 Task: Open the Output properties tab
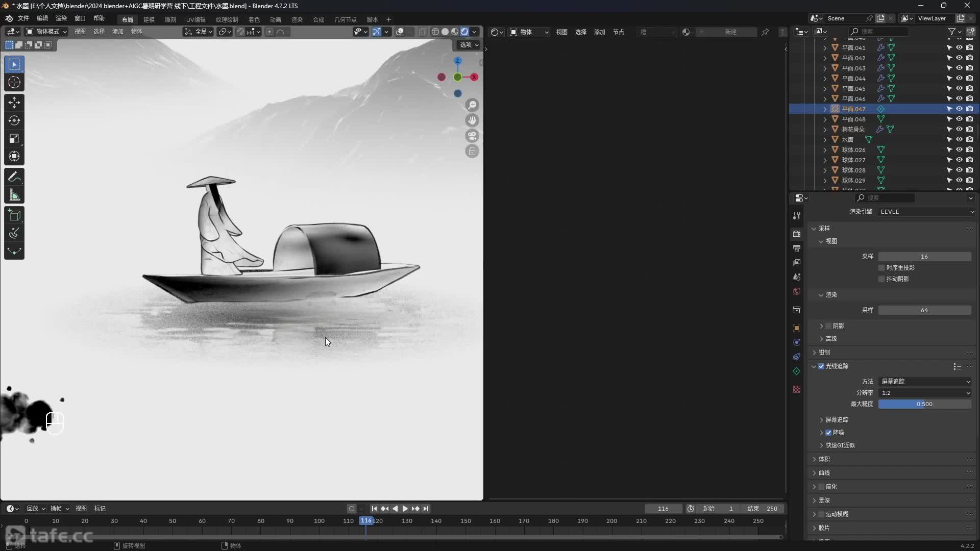pos(797,248)
